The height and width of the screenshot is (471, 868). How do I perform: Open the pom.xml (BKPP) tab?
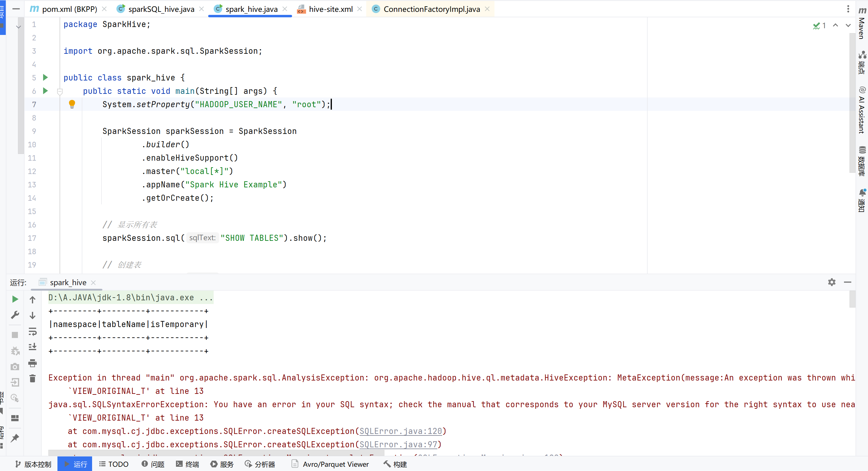69,9
